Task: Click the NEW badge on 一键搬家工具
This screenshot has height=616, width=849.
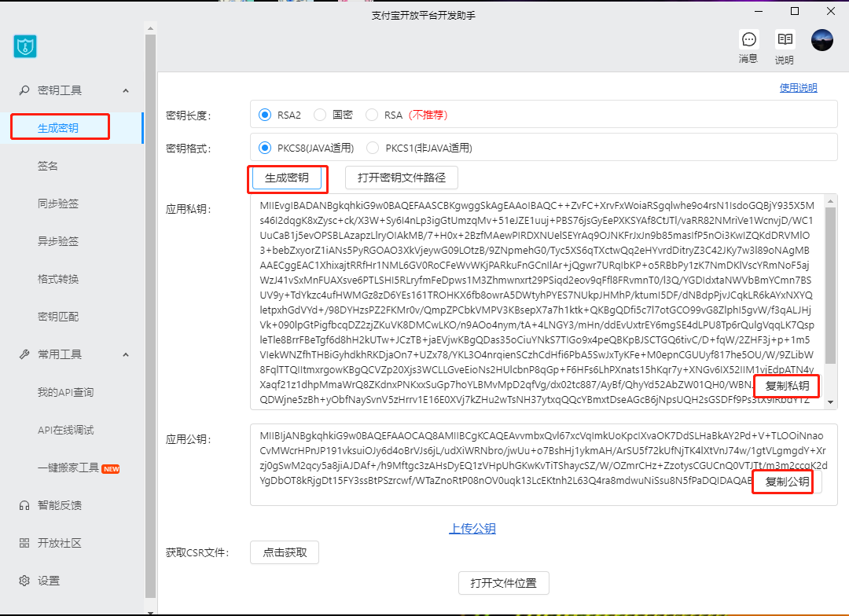Action: tap(111, 469)
